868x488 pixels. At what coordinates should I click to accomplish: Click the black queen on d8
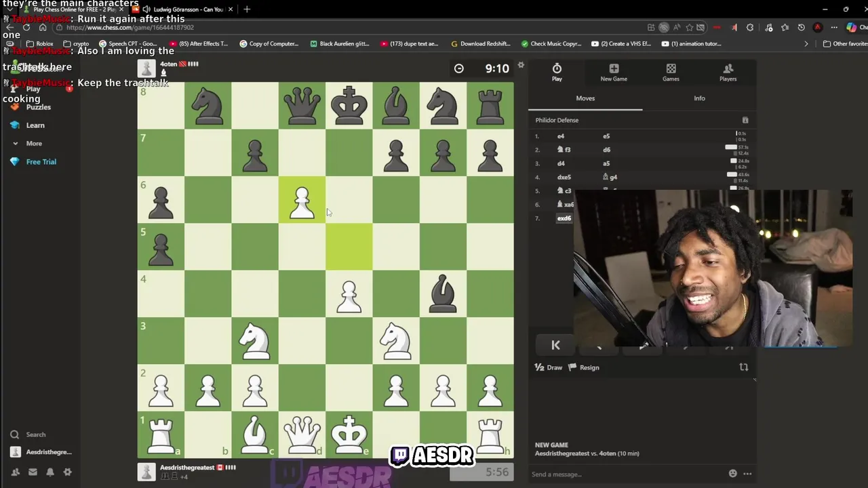(x=302, y=105)
